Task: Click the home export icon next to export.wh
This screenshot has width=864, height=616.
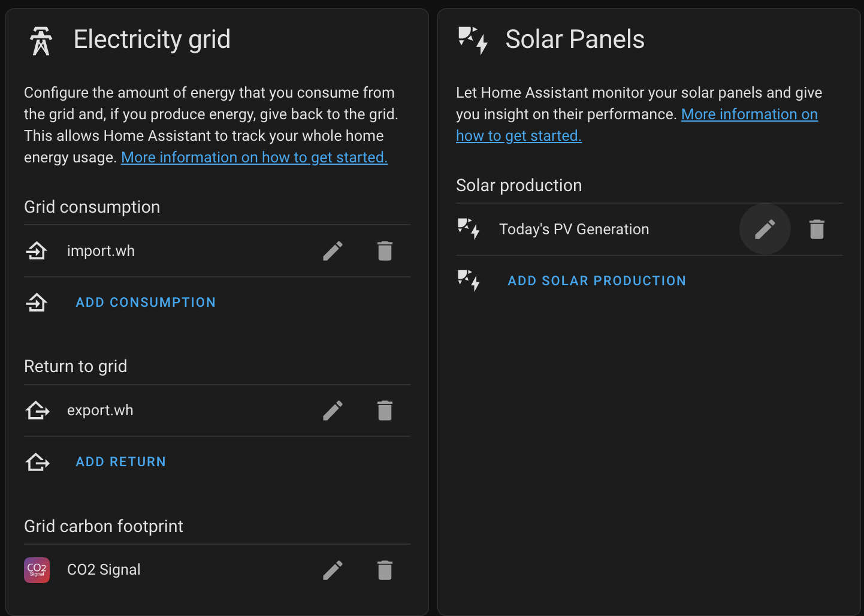Action: coord(37,410)
